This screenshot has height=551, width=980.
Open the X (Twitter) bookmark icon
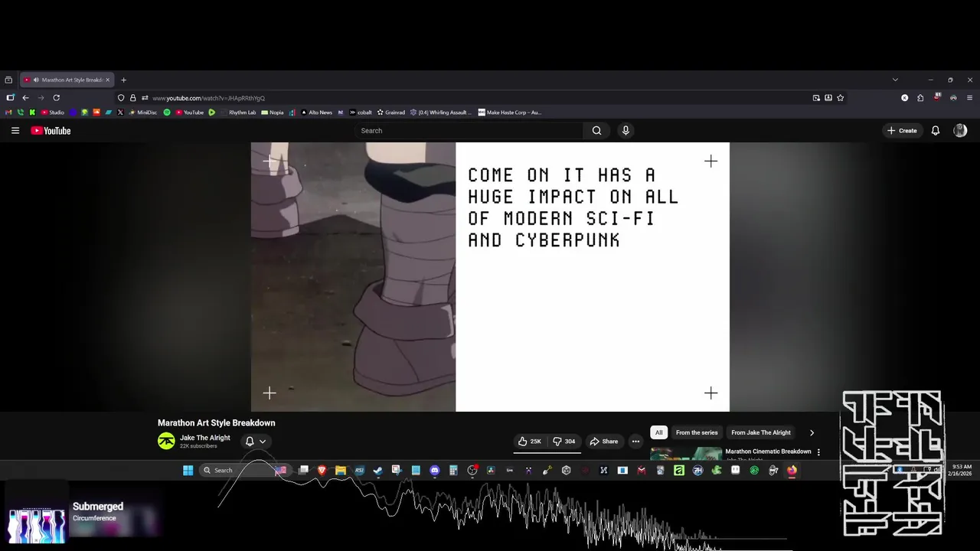[120, 112]
